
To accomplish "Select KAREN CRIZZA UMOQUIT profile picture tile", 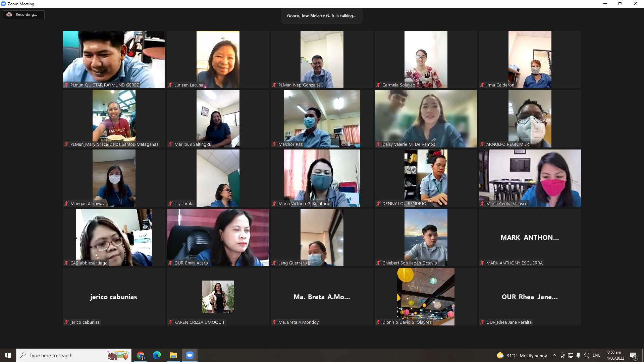I will point(218,297).
